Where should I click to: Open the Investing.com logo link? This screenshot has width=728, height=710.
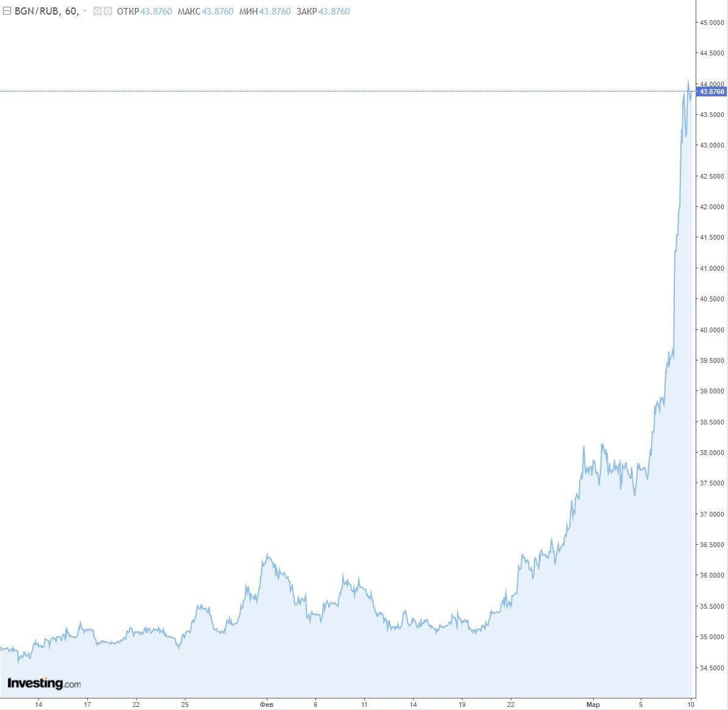click(x=44, y=683)
